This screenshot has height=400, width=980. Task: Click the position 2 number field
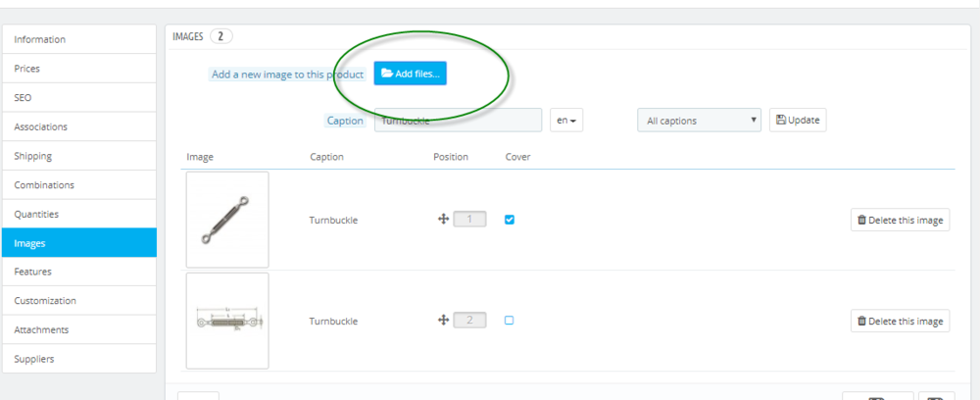[469, 320]
